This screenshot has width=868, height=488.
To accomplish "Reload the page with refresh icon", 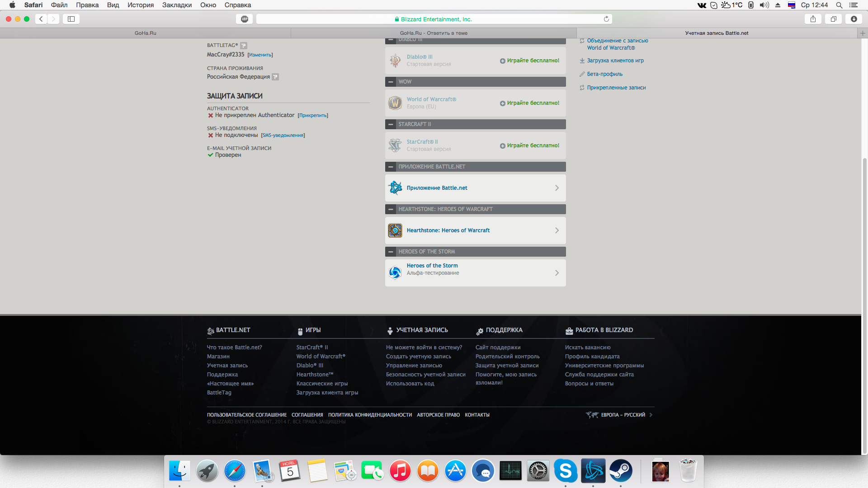I will pyautogui.click(x=606, y=19).
